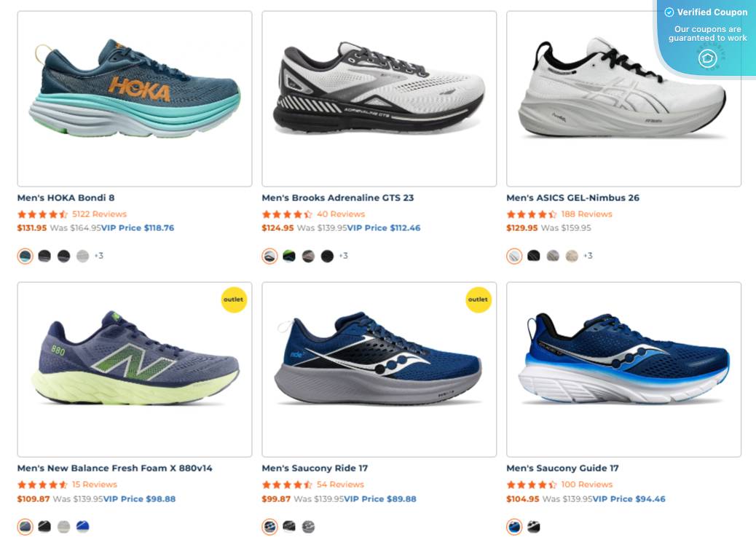The image size is (756, 548).
Task: Expand the +3 extra colors for ASICS GEL-Nimbus 26
Action: (588, 256)
